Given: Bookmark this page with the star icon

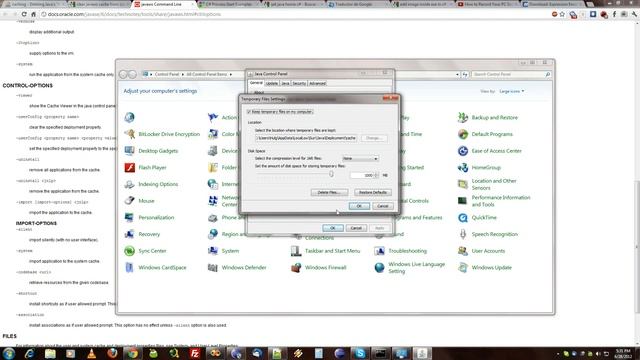Looking at the screenshot, I should pos(562,14).
